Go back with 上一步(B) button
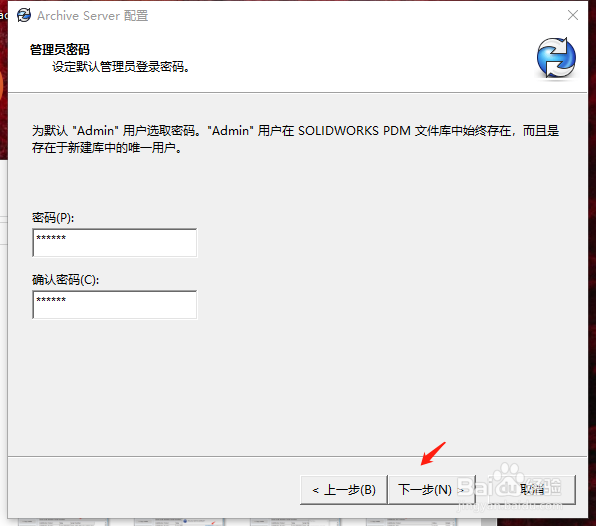The image size is (596, 526). 344,490
